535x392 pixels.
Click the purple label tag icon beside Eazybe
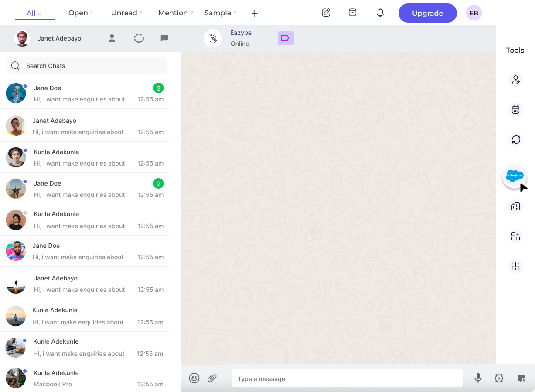click(286, 38)
